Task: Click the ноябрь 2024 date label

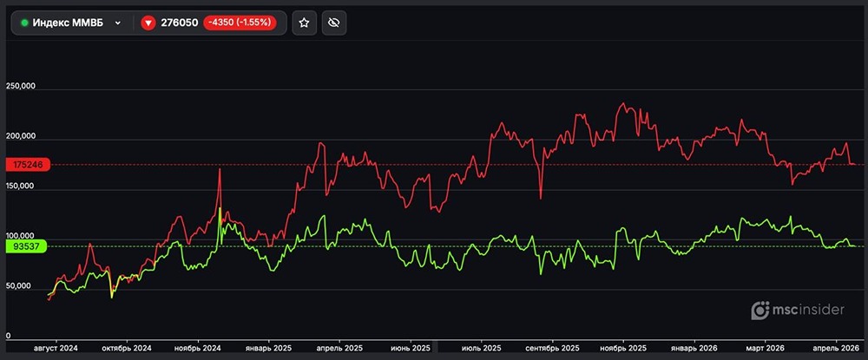Action: 198,349
